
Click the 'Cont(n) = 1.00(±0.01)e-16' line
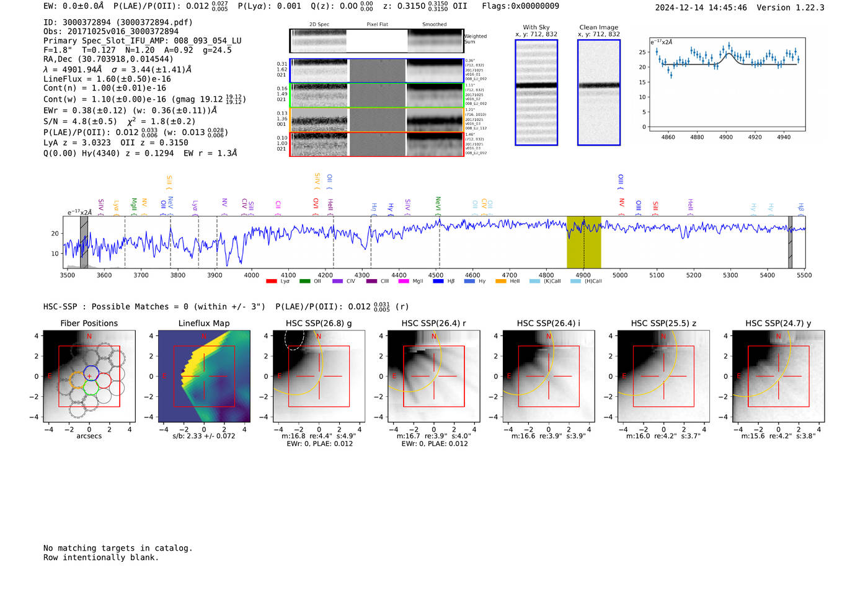click(x=105, y=88)
